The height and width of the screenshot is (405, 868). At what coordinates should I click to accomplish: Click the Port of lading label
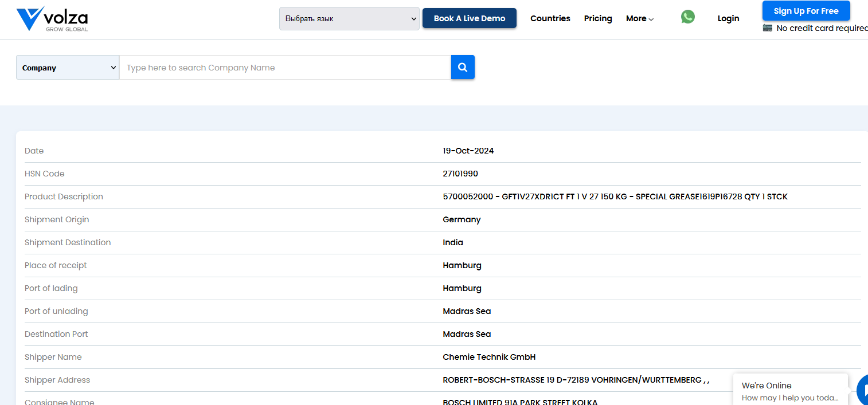[51, 288]
